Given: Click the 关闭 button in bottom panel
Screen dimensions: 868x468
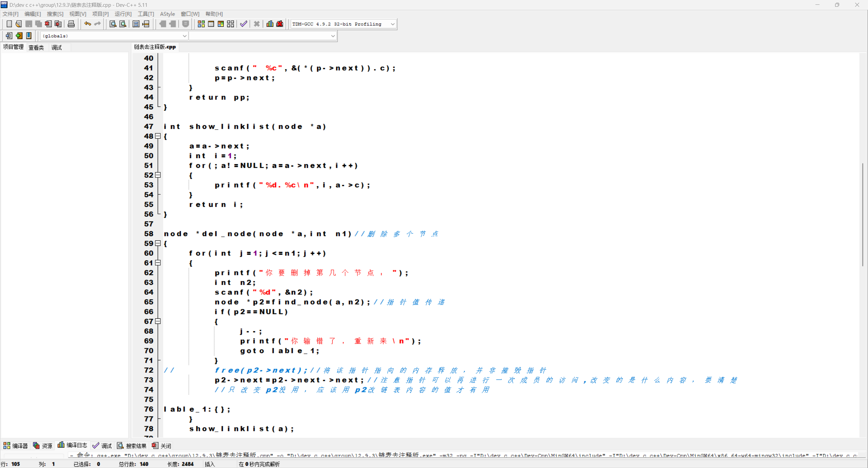Looking at the screenshot, I should [x=162, y=446].
